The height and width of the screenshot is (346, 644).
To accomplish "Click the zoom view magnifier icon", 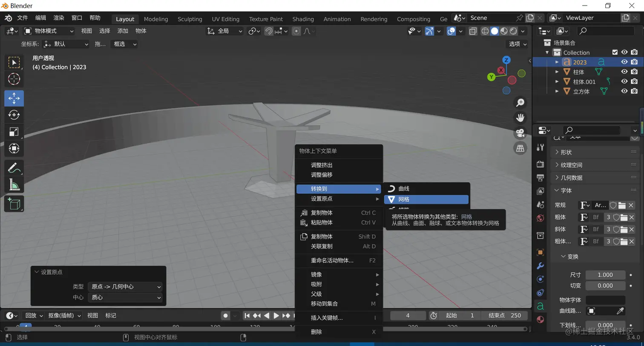I will [520, 103].
